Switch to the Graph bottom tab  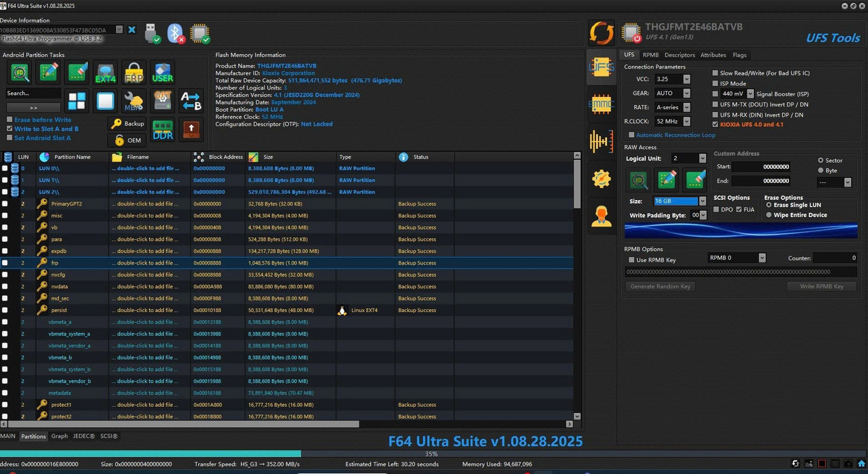(x=60, y=436)
